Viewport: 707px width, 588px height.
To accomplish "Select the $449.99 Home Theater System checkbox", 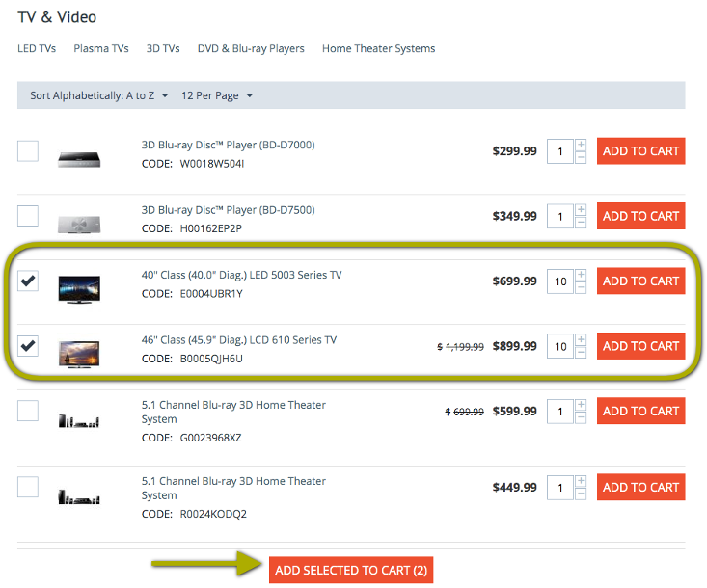I will tap(28, 487).
